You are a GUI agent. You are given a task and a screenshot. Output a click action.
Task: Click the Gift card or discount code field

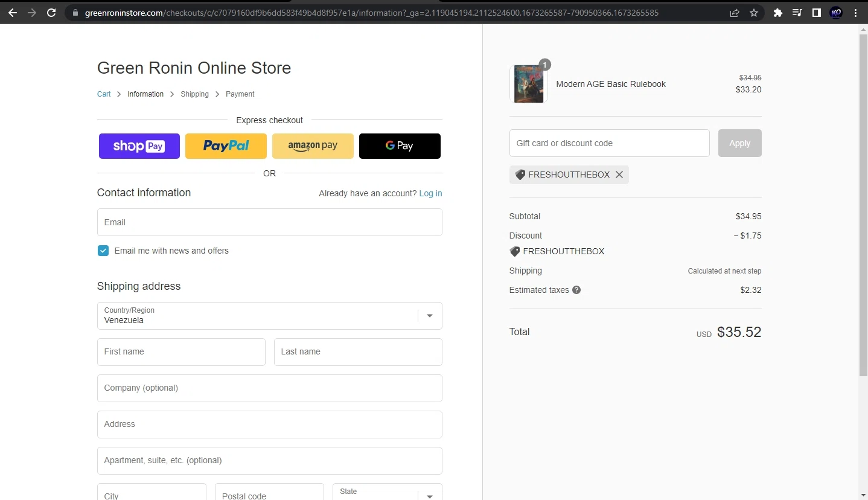610,143
